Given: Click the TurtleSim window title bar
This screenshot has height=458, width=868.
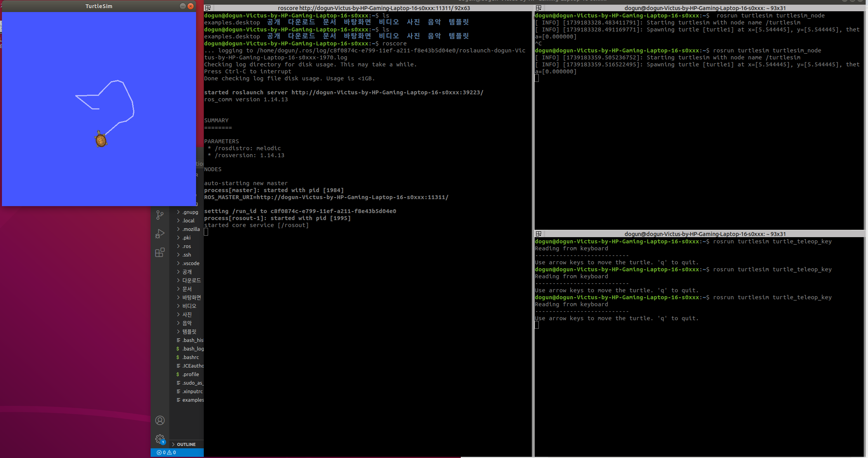Looking at the screenshot, I should [x=99, y=6].
